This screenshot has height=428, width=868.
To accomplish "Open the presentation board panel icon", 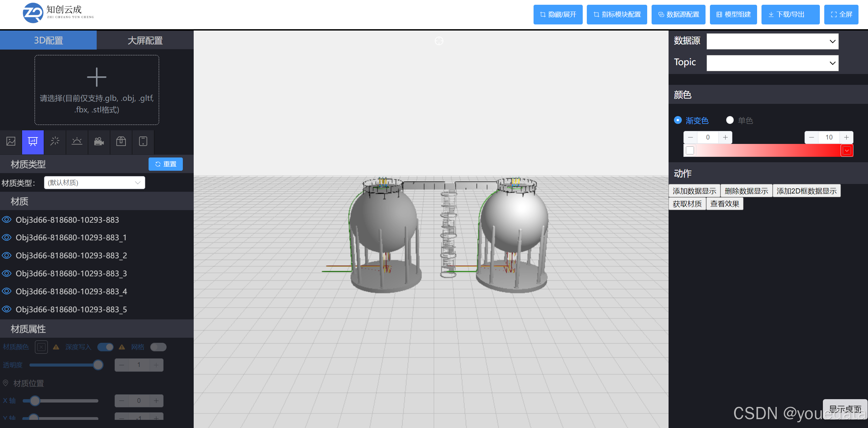I will (x=33, y=142).
